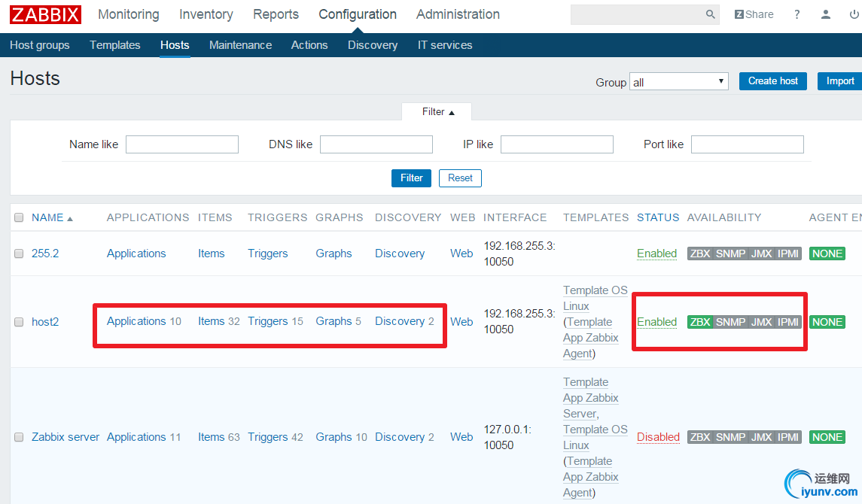Focus the IP like filter field

(557, 144)
